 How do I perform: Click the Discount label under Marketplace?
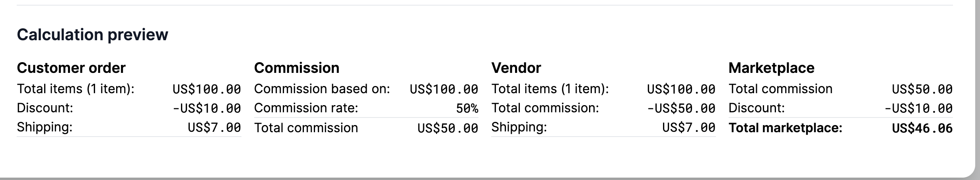[756, 108]
